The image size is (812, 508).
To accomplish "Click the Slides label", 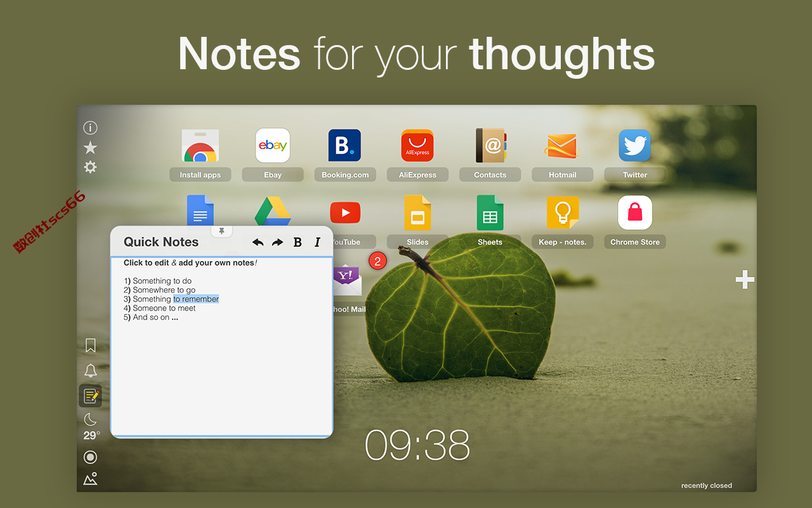I will coord(417,242).
